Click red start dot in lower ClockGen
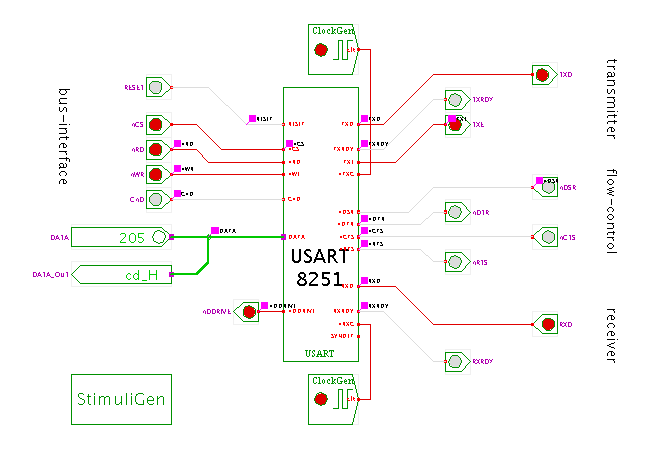This screenshot has height=450, width=650. coord(321,399)
